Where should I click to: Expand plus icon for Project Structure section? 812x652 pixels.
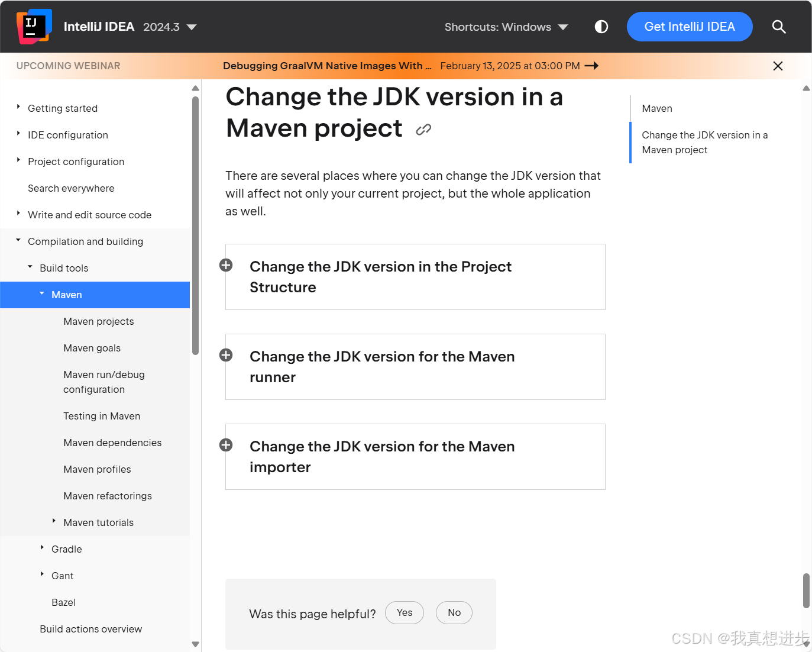(x=226, y=265)
